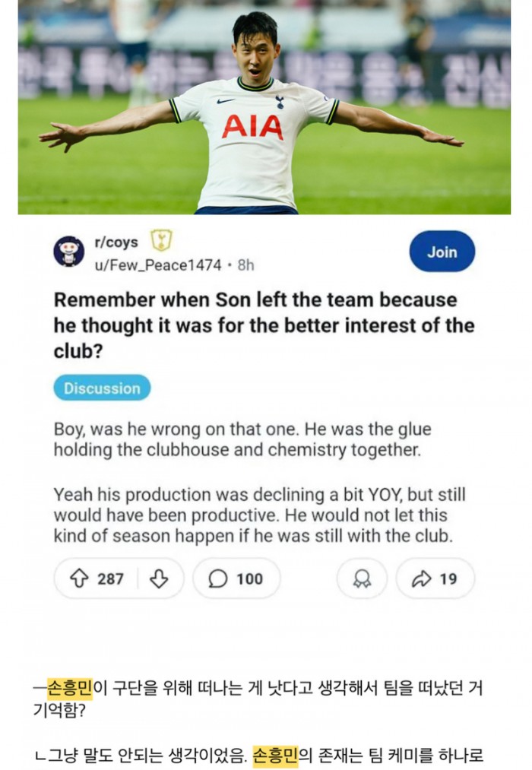Visit the r/coys subreddit name link
This screenshot has height=770, width=532.
(x=116, y=242)
